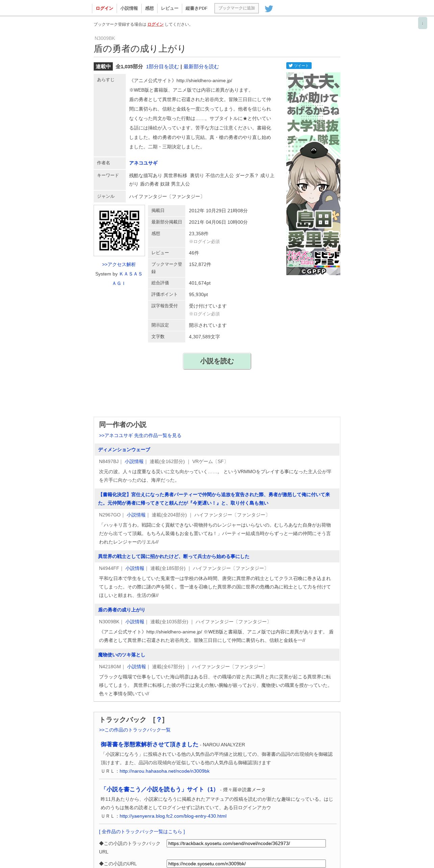Click 小説情報 link for N3009BK
The image size is (434, 868).
point(135,622)
